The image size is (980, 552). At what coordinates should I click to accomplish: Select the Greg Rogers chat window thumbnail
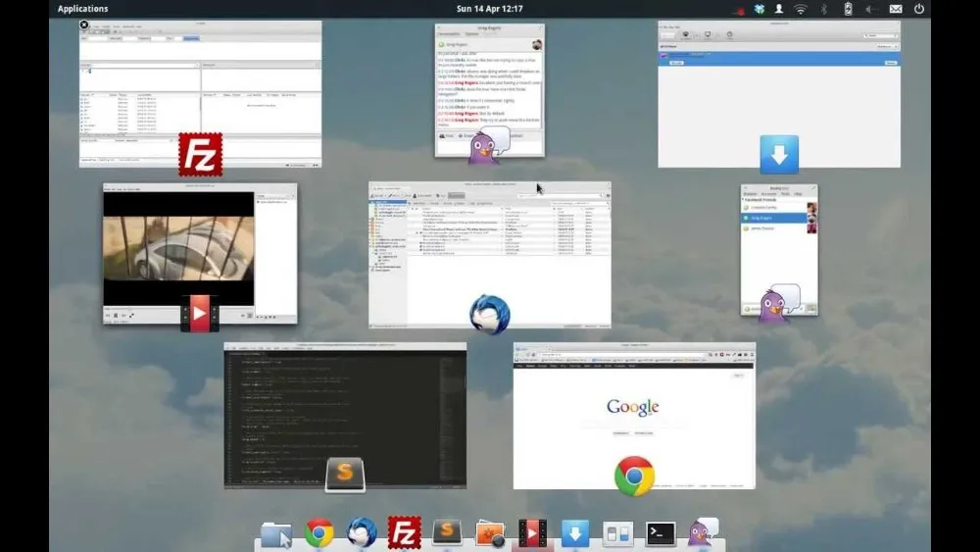click(x=490, y=90)
